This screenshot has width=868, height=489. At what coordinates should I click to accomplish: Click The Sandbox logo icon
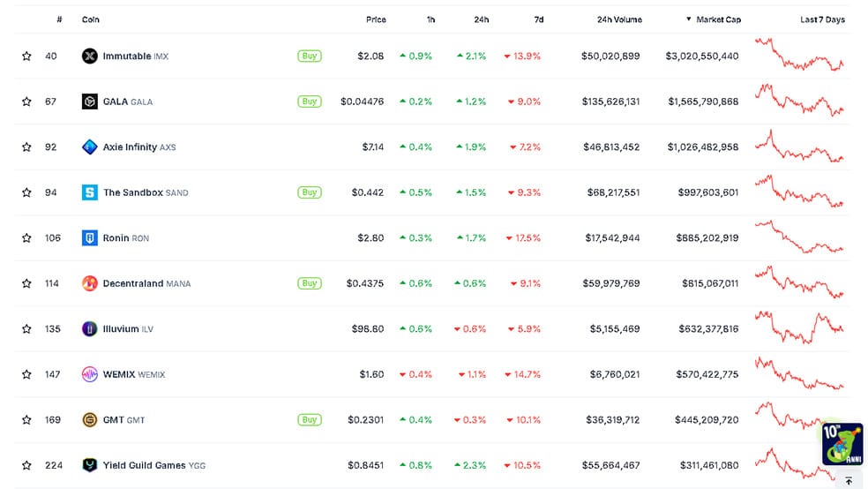[x=90, y=192]
